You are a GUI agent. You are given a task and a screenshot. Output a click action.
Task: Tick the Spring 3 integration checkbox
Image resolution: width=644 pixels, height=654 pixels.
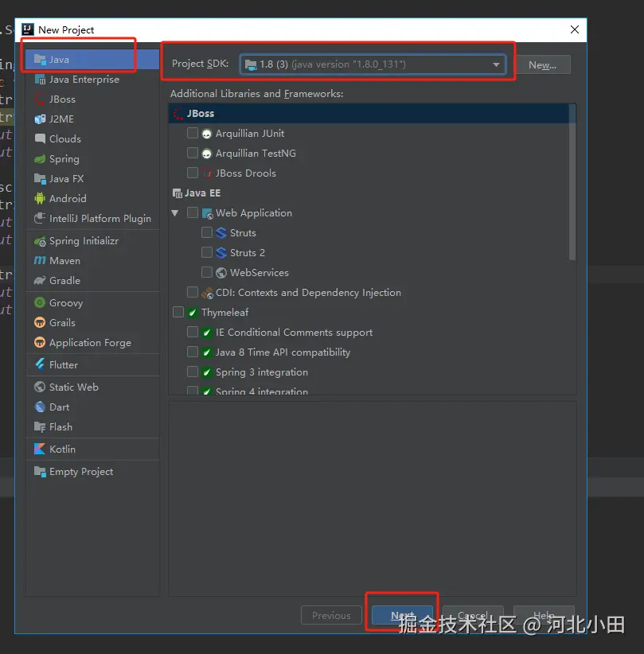pos(193,372)
